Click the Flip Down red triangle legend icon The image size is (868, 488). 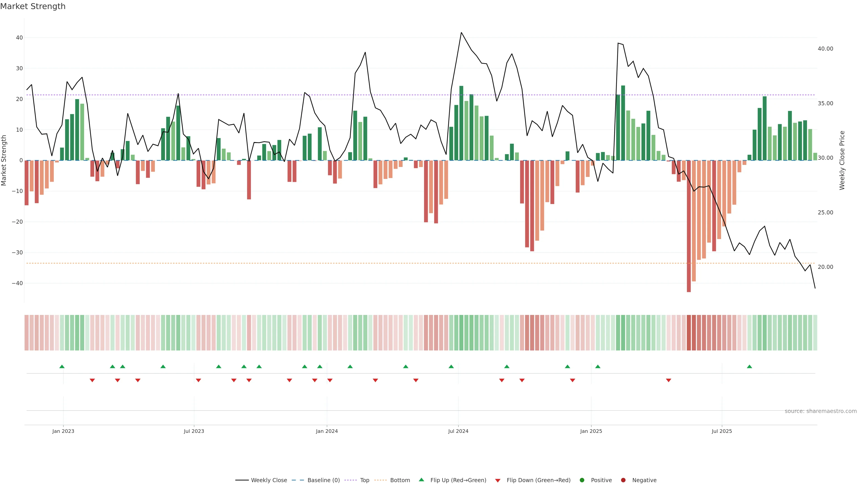[x=498, y=481]
